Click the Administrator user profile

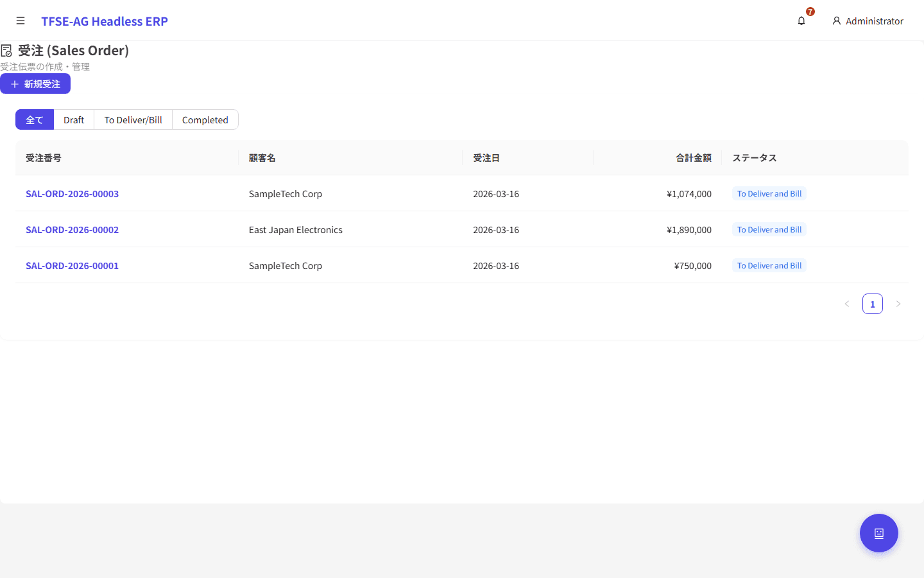pyautogui.click(x=868, y=21)
